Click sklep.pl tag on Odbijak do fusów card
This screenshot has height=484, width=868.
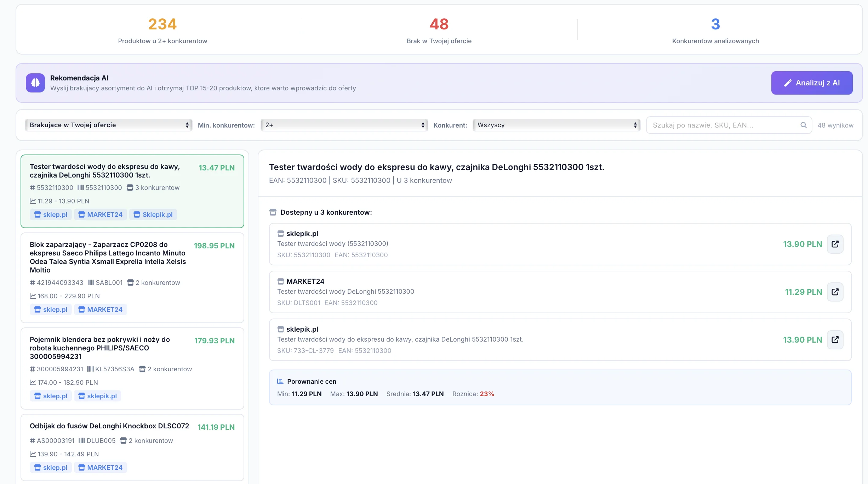tap(51, 468)
